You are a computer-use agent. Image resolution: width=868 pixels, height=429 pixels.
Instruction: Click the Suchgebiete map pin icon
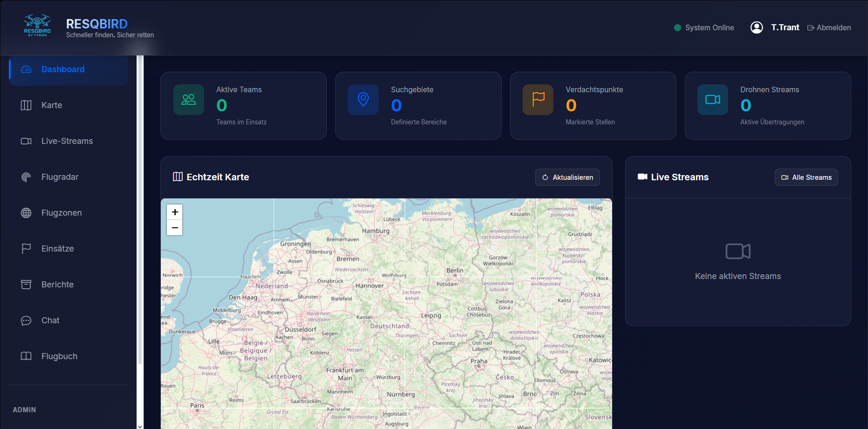pyautogui.click(x=363, y=100)
